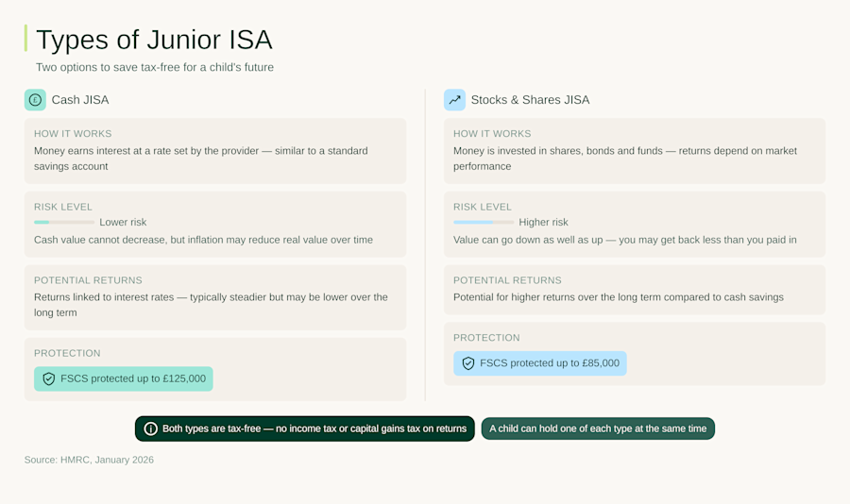
Task: Click 'POTENTIAL RETURNS' label in Cash JISA column
Action: [x=88, y=280]
